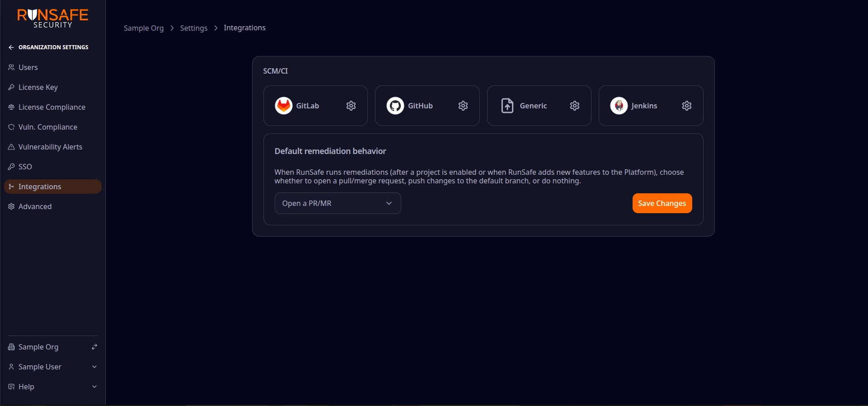
Task: Expand the Help menu chevron
Action: coord(94,387)
